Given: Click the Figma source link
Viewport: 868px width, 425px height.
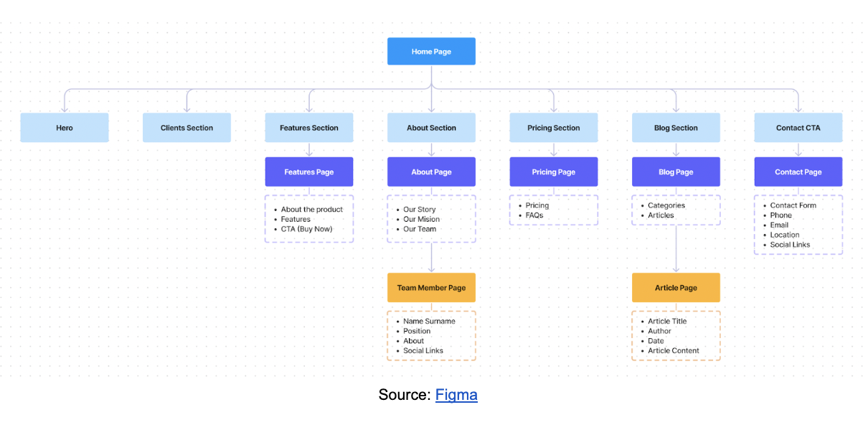Looking at the screenshot, I should pyautogui.click(x=456, y=395).
